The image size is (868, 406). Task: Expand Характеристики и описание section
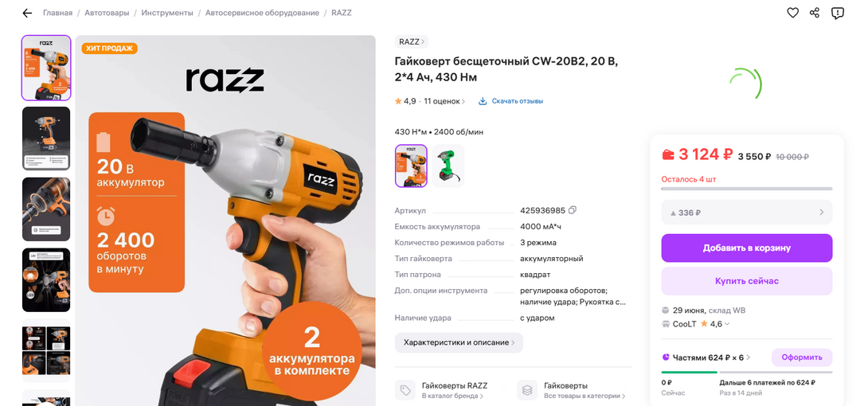[x=459, y=342]
